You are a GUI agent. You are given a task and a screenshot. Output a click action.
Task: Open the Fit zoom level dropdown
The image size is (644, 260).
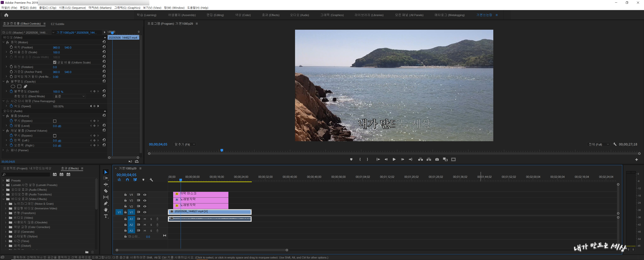click(x=185, y=144)
